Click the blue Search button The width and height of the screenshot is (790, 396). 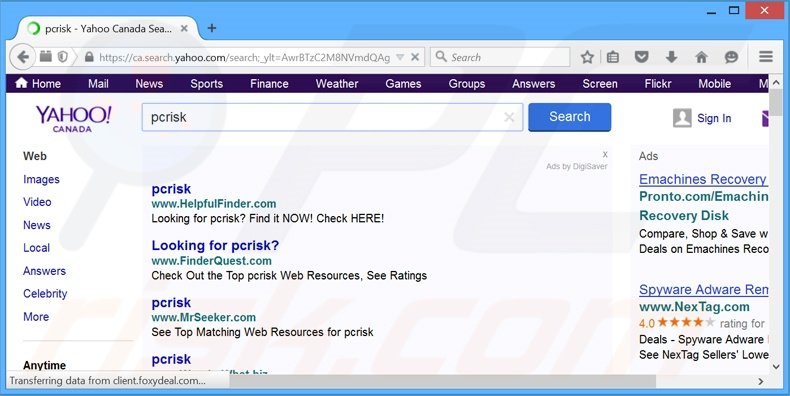coord(570,117)
